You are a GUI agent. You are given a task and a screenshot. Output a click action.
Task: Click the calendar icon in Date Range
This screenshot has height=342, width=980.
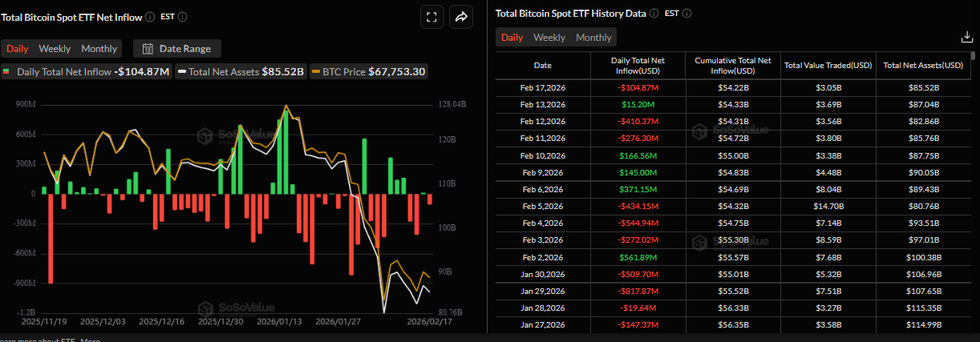[148, 49]
